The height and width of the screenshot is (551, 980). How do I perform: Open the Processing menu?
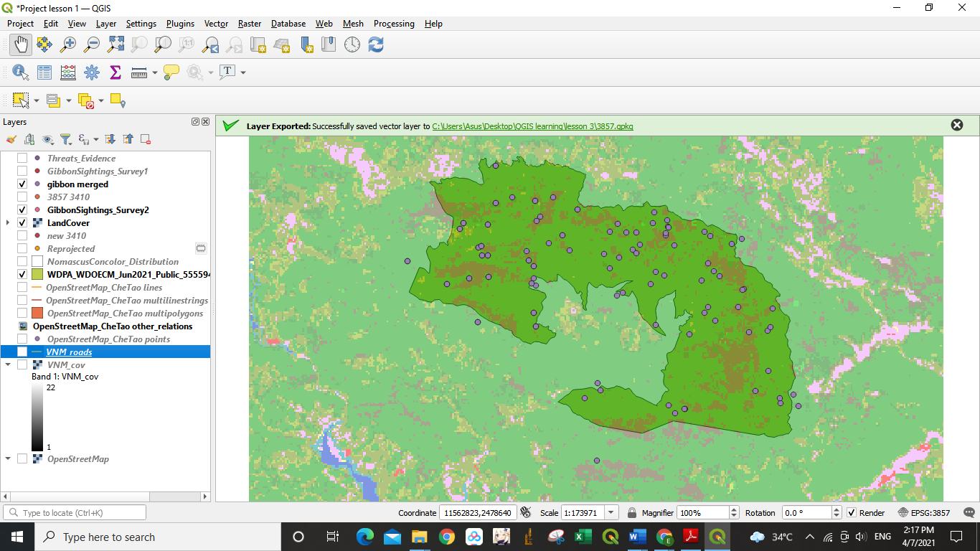[x=393, y=24]
